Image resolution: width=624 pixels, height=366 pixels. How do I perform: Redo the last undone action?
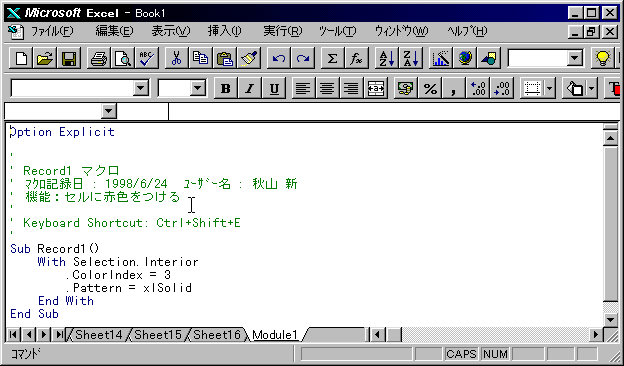(x=302, y=59)
